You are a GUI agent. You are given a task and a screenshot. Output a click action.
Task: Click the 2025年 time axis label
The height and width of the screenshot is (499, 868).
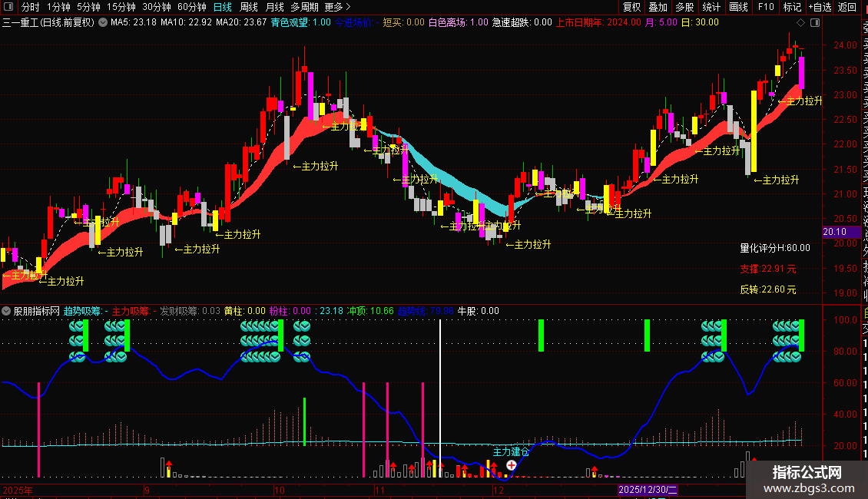(x=18, y=490)
